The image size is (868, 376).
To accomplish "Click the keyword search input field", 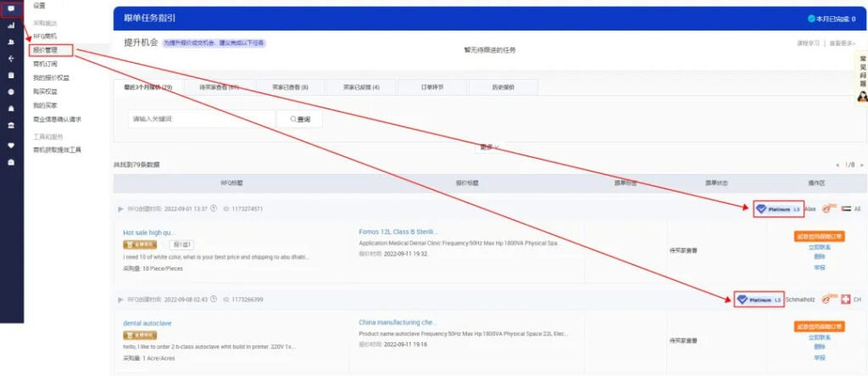I will 202,120.
